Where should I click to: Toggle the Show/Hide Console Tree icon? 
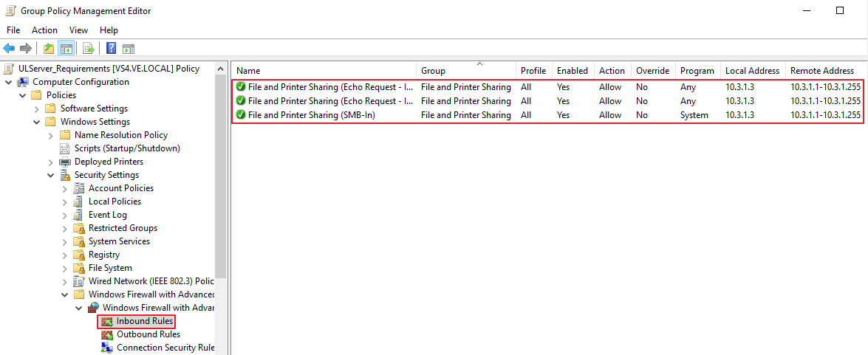66,48
